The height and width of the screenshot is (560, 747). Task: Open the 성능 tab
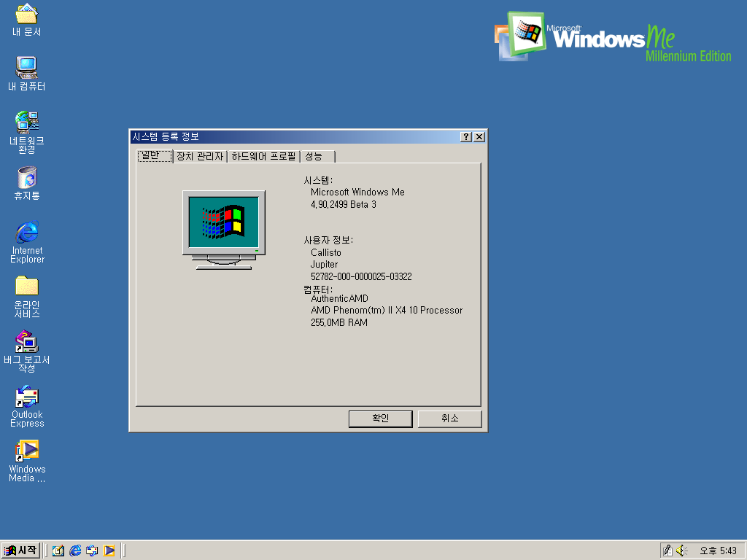coord(318,156)
